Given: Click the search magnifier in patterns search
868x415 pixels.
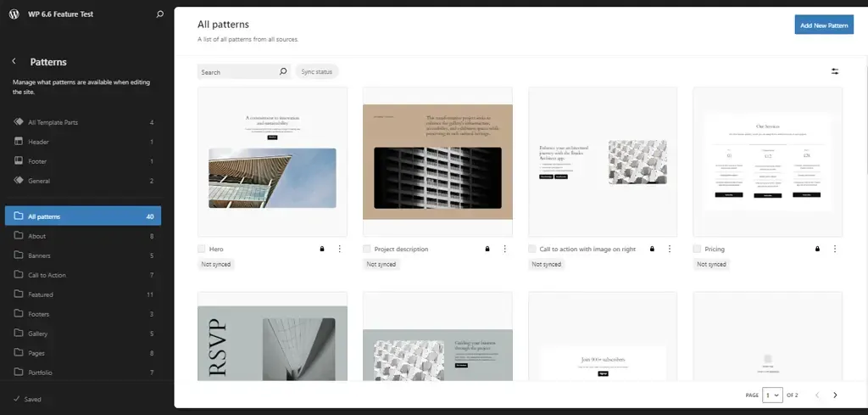Looking at the screenshot, I should pyautogui.click(x=283, y=71).
